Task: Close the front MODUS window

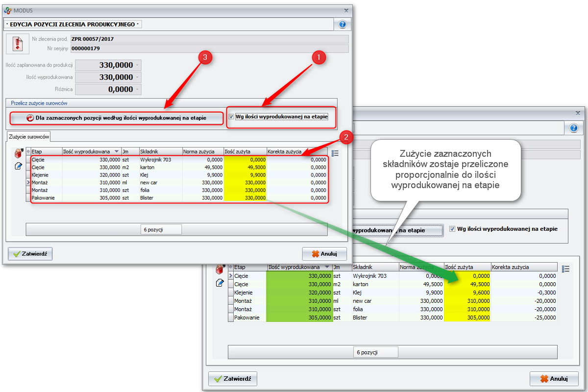Action: [346, 10]
